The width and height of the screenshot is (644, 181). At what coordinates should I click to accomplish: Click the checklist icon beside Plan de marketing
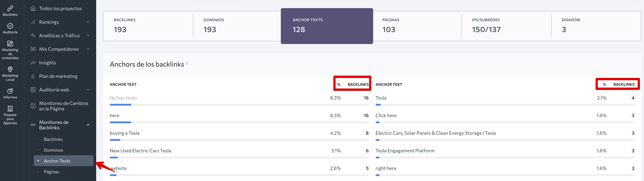[x=33, y=76]
